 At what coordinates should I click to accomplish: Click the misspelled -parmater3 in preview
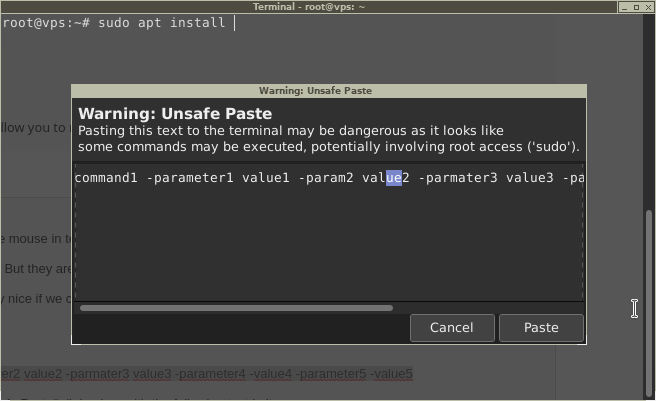tap(457, 178)
